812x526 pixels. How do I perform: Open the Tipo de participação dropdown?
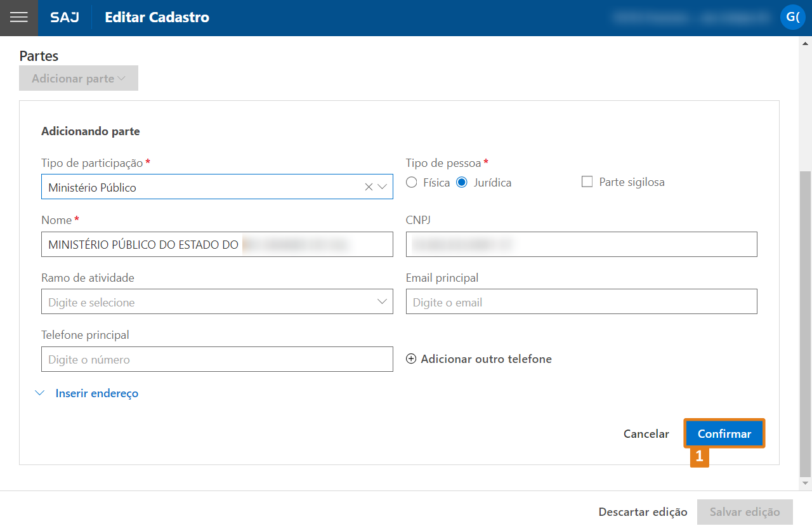click(383, 187)
